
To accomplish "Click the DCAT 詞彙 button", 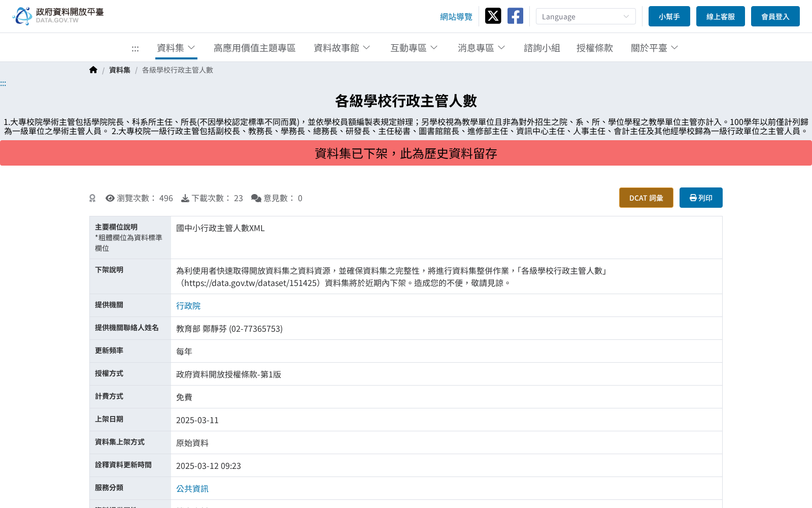I will coord(646,198).
